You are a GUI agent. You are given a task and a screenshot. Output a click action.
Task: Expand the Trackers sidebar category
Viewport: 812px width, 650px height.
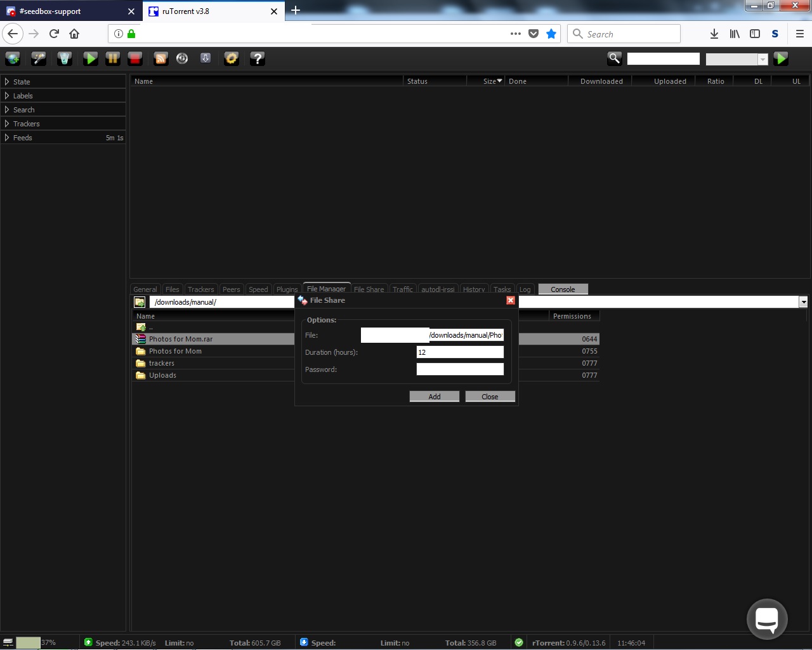coord(26,124)
